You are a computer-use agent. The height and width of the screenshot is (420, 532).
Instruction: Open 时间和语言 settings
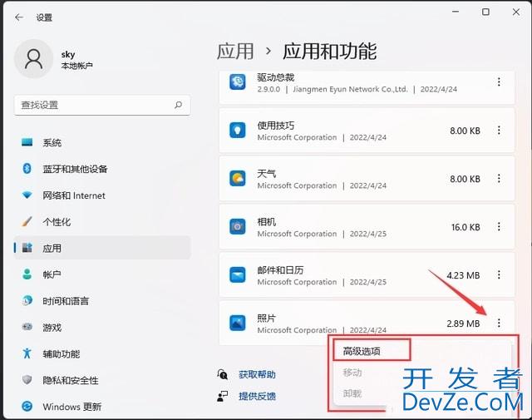tap(102, 301)
